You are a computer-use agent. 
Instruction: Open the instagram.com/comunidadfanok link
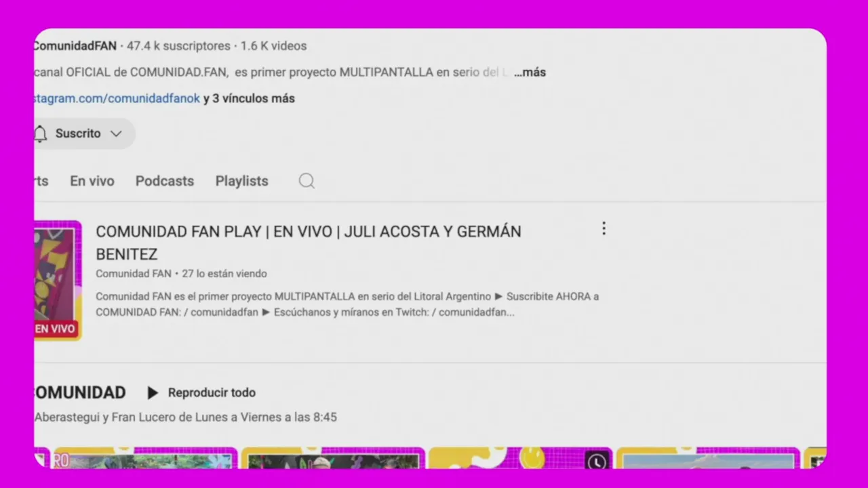tap(117, 98)
